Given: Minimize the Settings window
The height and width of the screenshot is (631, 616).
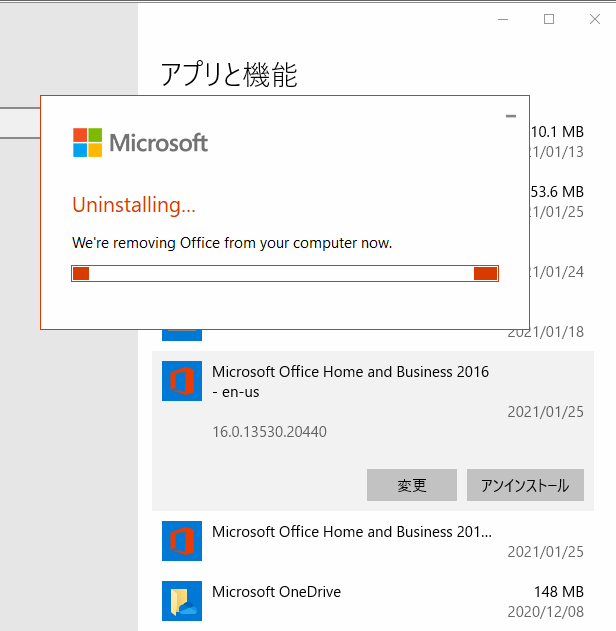Looking at the screenshot, I should [x=503, y=19].
